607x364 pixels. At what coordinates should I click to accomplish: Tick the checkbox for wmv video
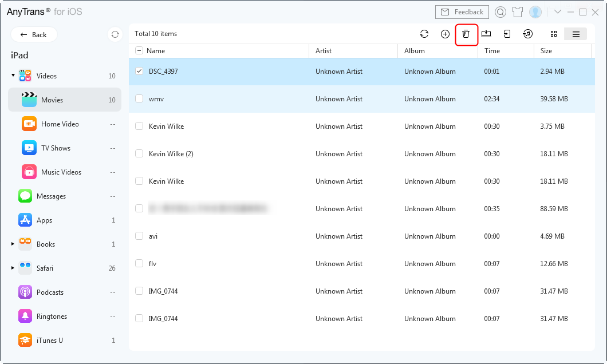pyautogui.click(x=139, y=99)
